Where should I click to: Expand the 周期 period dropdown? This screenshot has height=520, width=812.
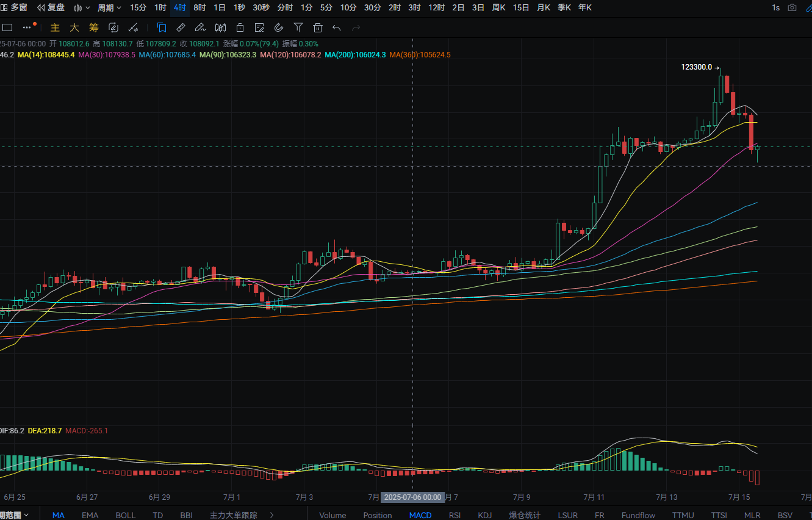coord(109,7)
